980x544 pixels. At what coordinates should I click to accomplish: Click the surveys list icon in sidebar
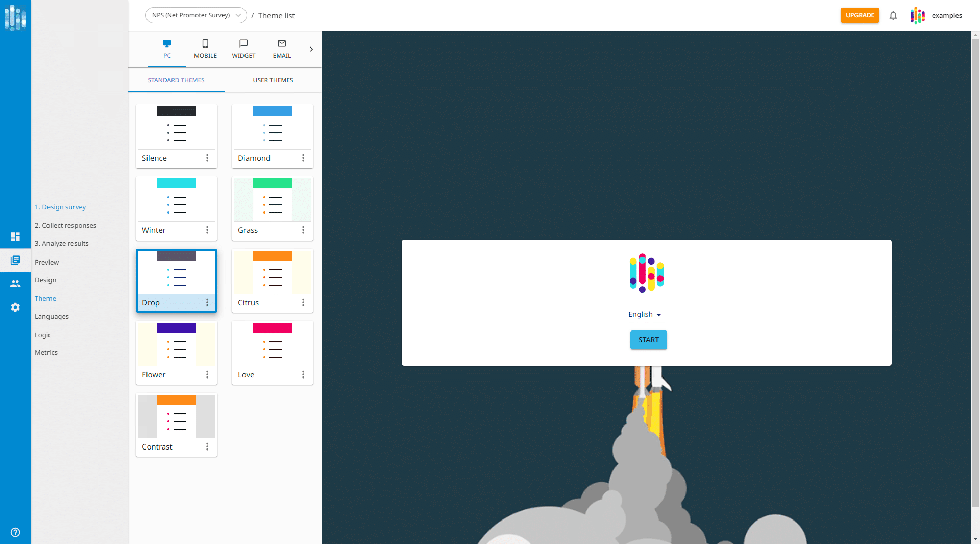[x=15, y=260]
